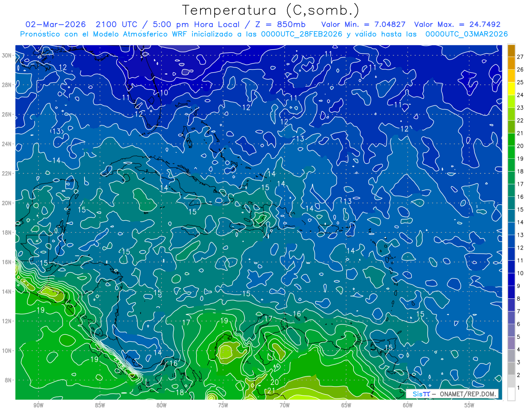Click the yellow color scale segment between 24 and 25
The width and height of the screenshot is (532, 411).
click(511, 89)
